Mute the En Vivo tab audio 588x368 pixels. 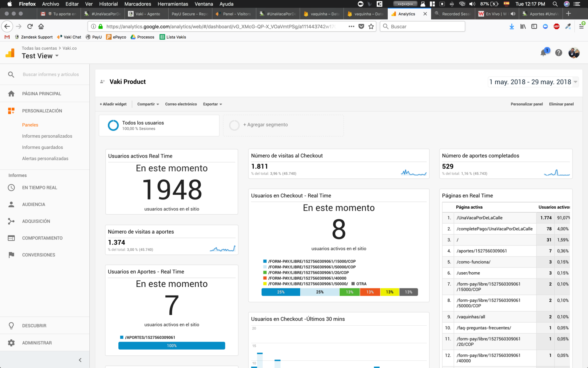513,14
